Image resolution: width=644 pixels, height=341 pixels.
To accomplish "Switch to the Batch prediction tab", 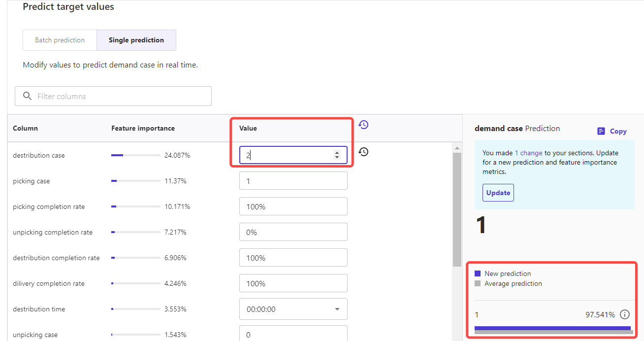I will (x=60, y=40).
